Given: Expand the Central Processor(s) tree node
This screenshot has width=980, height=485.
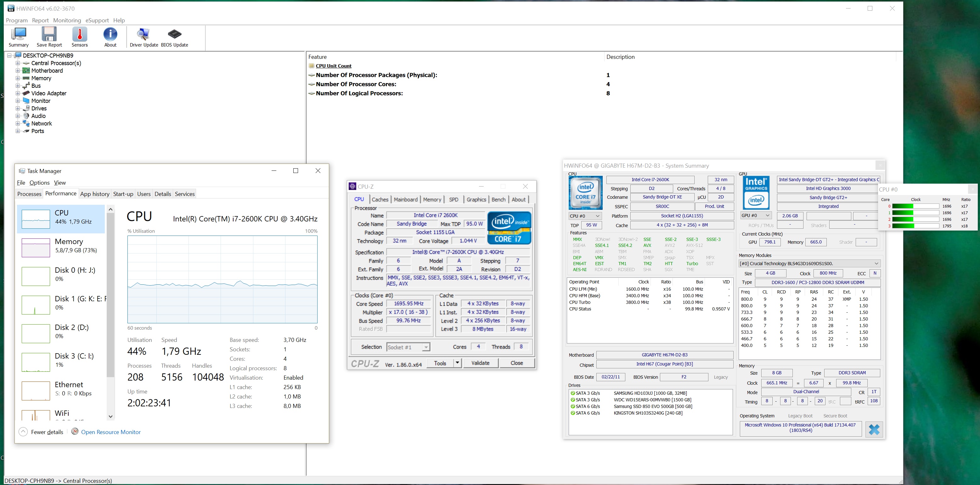Looking at the screenshot, I should click(x=18, y=63).
